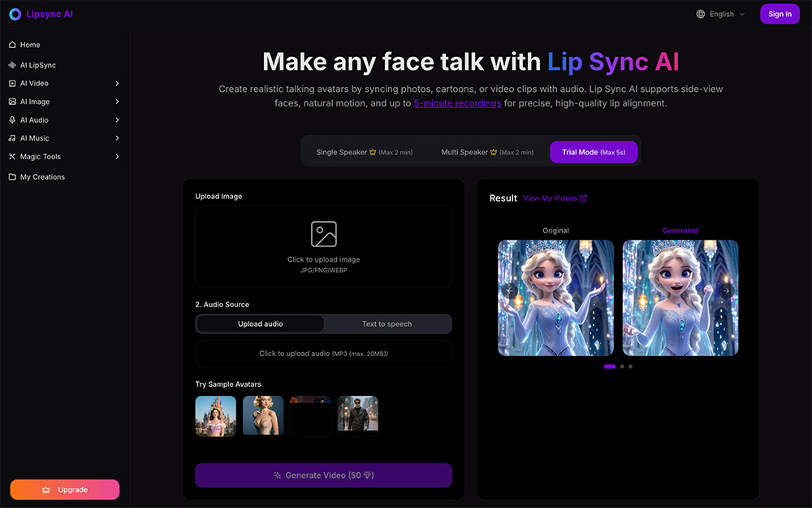Select the first carousel page indicator

point(610,367)
